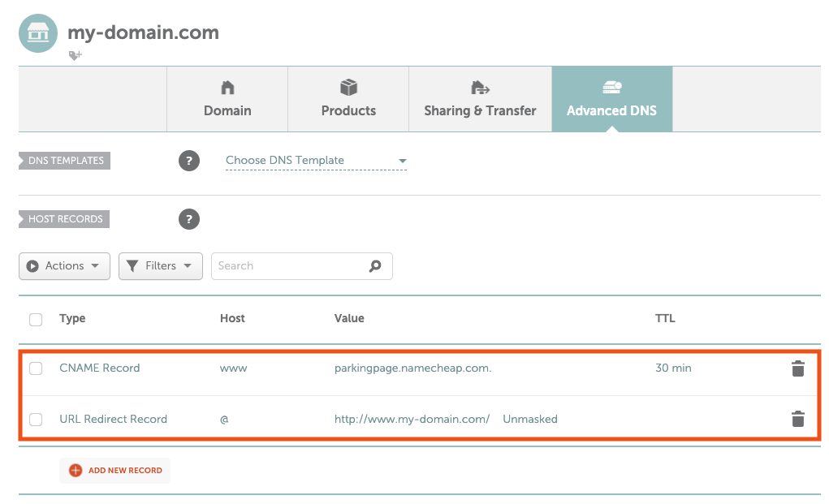
Task: Click the add tag icon under domain name
Action: coord(76,55)
